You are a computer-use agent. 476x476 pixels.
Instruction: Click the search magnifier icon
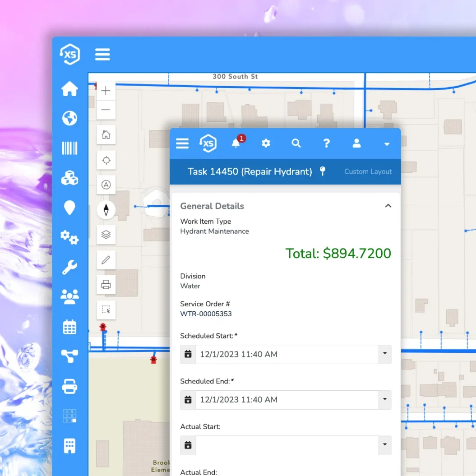(296, 143)
